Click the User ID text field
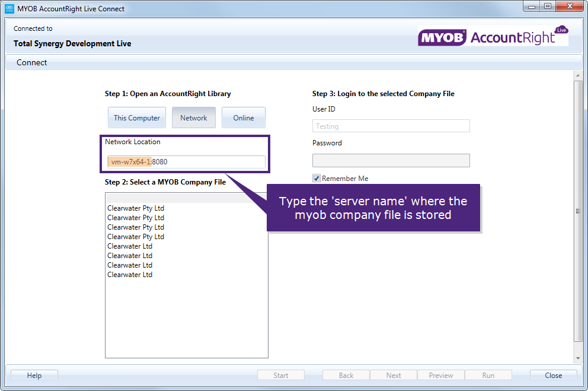 [x=391, y=126]
